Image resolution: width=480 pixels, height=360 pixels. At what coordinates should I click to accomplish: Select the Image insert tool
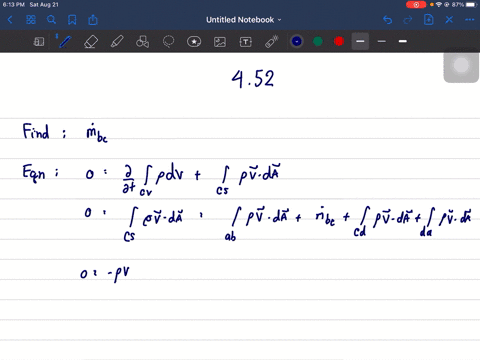coord(220,42)
